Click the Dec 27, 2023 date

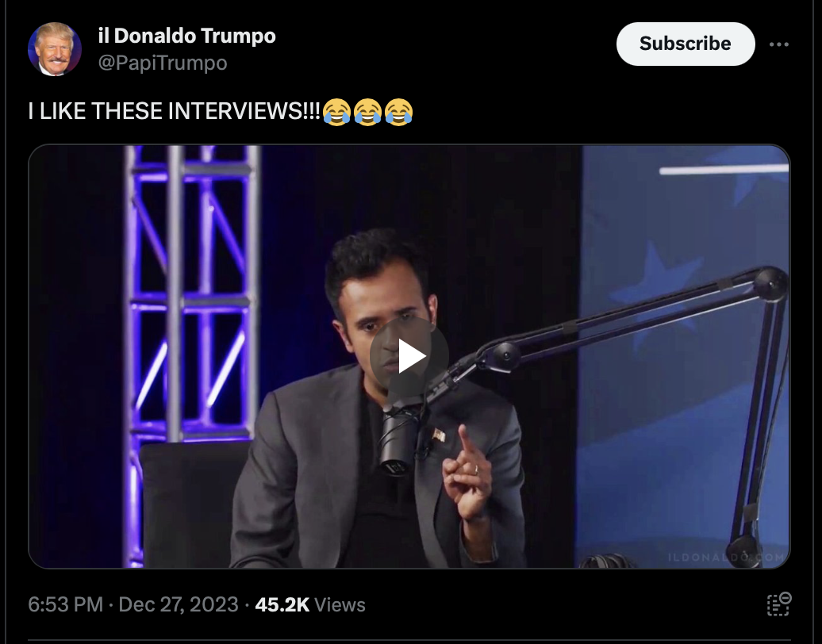click(179, 604)
